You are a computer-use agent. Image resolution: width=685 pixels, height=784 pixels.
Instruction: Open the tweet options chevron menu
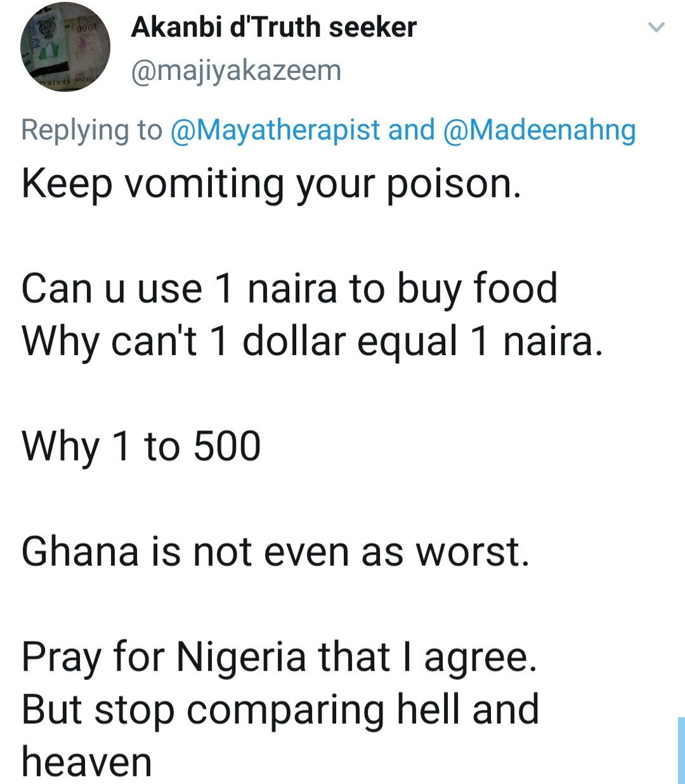(656, 28)
